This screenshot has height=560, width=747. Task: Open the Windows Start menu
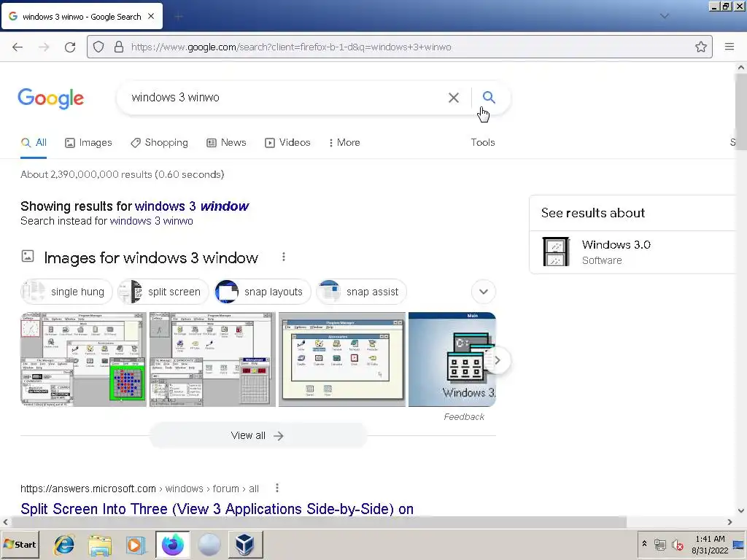click(x=20, y=544)
